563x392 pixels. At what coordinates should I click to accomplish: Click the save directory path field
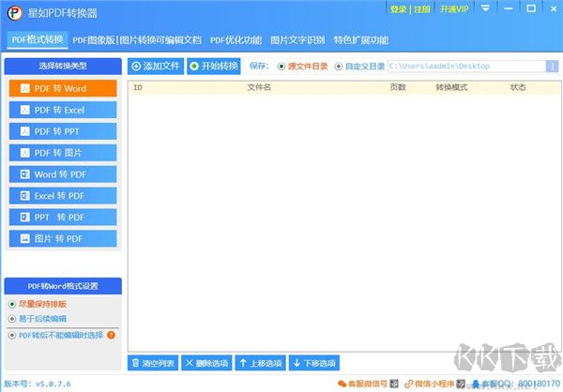pos(464,67)
